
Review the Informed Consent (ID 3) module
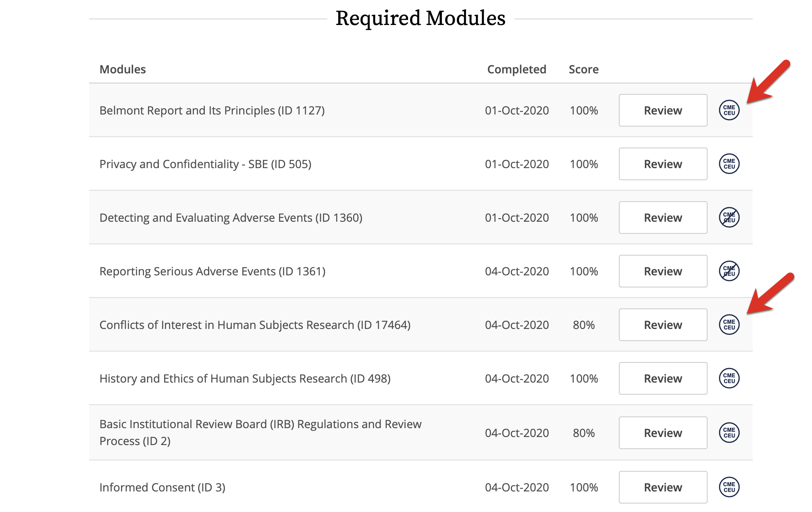(x=663, y=487)
